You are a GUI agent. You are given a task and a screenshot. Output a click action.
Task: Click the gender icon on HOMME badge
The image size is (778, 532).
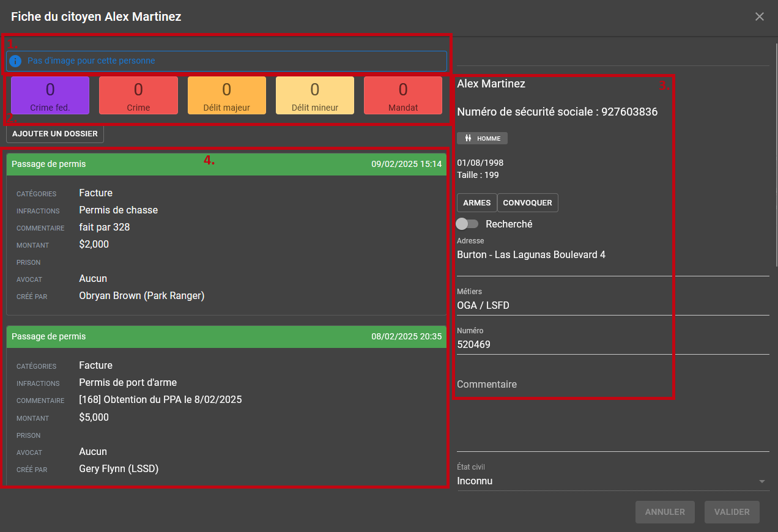468,139
